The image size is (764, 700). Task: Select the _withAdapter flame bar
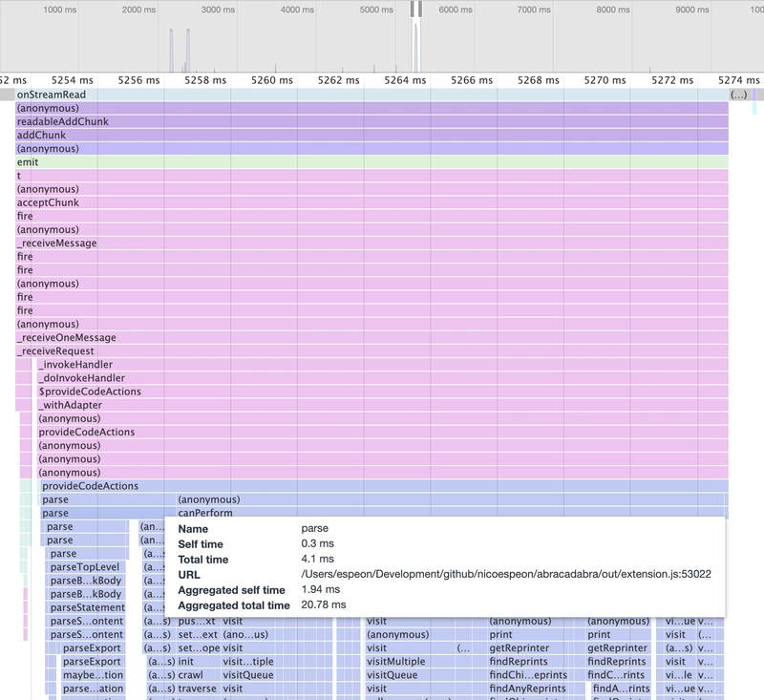(x=383, y=405)
